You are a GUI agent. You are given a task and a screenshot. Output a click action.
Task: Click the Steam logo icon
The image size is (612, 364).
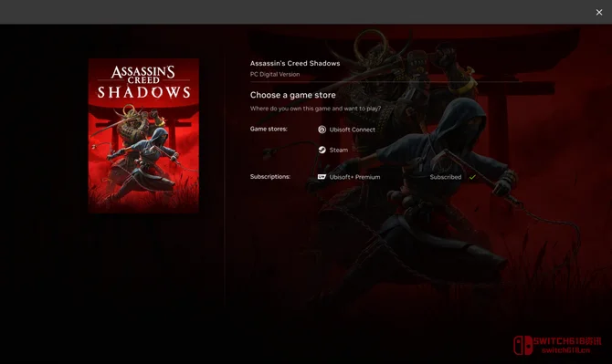click(x=322, y=150)
